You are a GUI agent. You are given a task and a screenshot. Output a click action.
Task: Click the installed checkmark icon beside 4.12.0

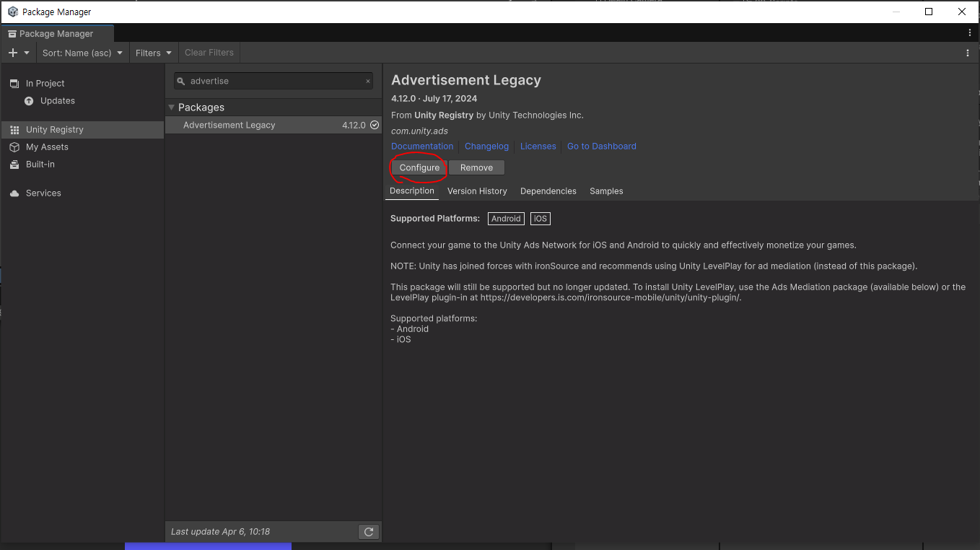pos(375,125)
